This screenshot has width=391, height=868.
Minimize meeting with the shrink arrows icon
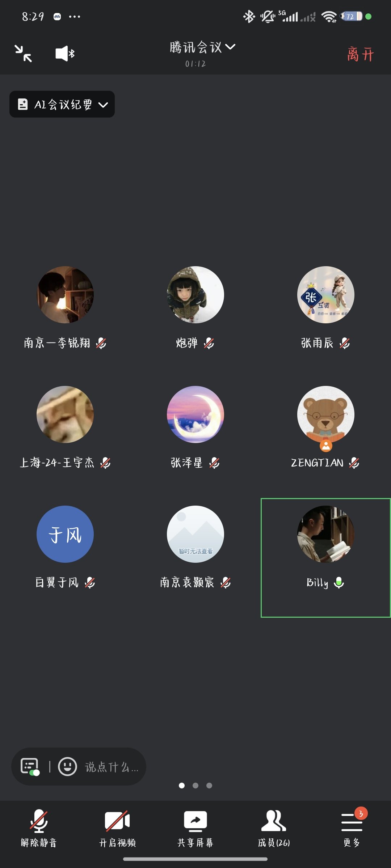(23, 54)
